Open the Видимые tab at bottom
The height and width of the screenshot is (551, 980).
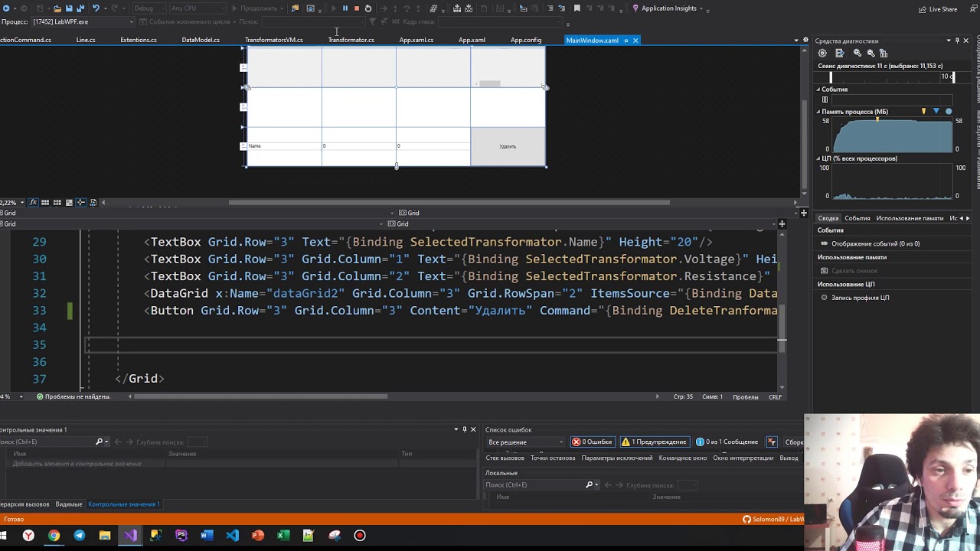69,504
